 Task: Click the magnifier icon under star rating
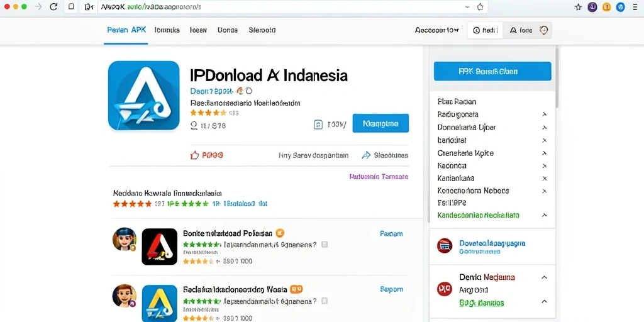point(195,126)
